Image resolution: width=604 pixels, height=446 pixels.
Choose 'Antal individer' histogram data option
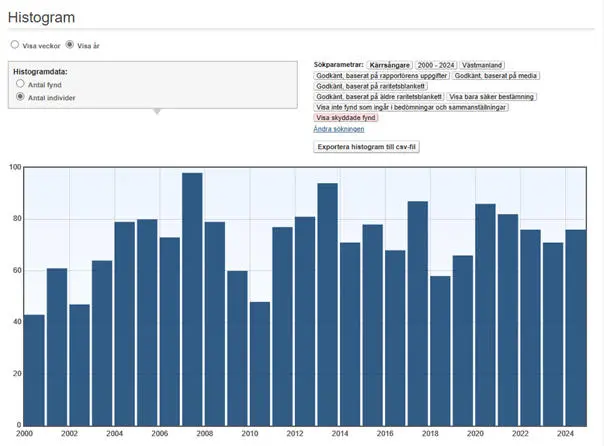[x=20, y=97]
